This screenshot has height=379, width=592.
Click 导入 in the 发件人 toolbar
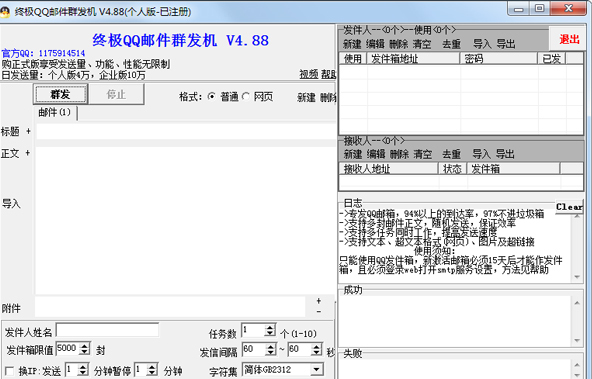[483, 44]
